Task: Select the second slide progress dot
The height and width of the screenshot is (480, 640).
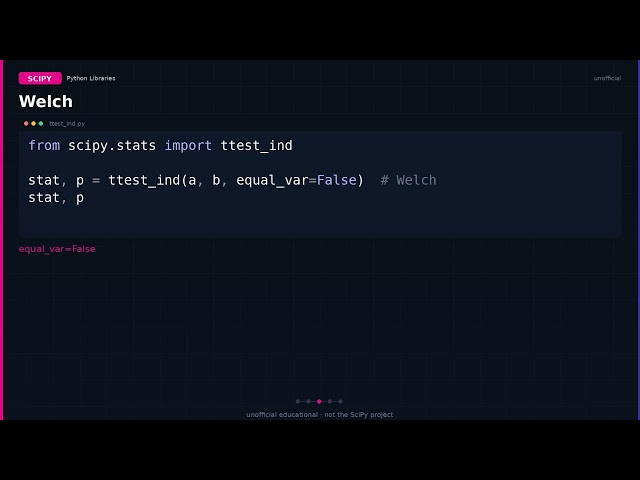Action: coord(309,402)
